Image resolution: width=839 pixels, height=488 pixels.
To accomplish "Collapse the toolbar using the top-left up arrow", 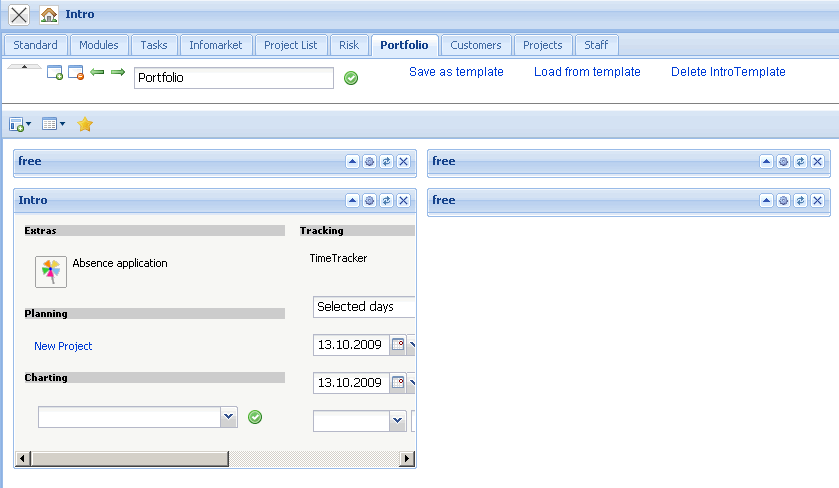I will [x=25, y=66].
